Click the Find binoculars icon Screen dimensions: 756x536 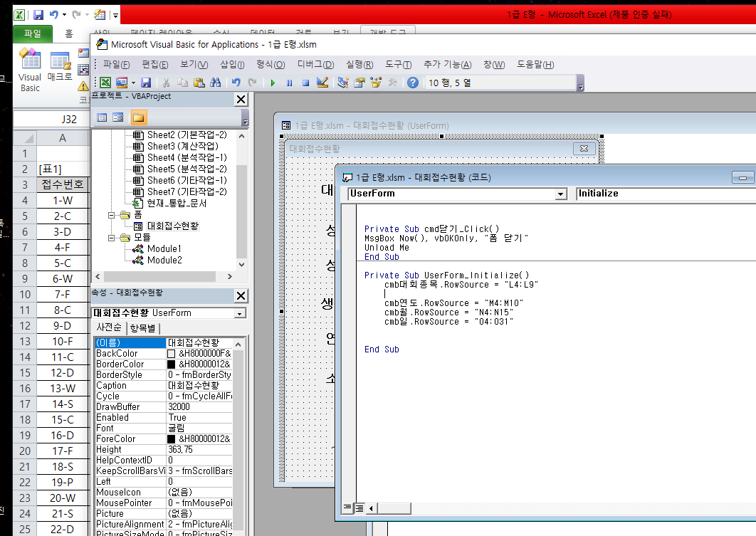coord(215,83)
